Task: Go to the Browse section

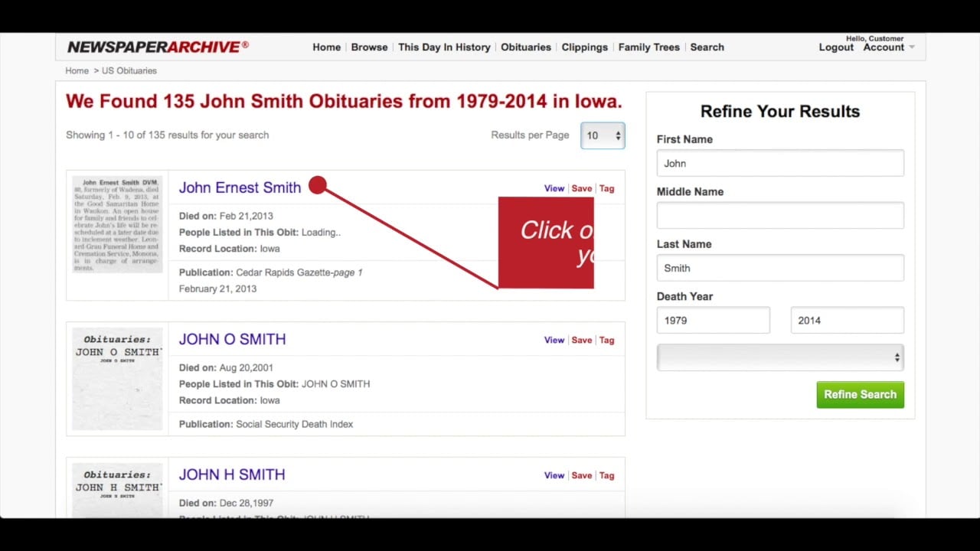Action: pos(369,47)
